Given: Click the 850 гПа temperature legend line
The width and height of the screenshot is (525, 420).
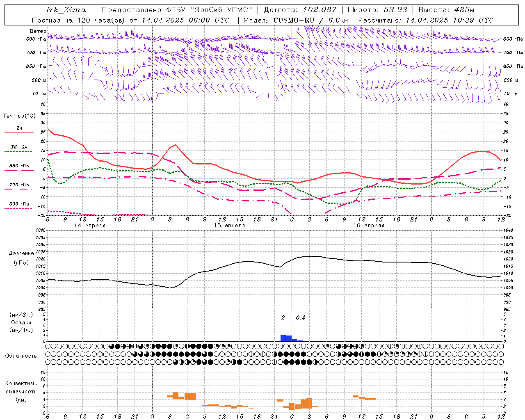Looking at the screenshot, I should (x=19, y=170).
